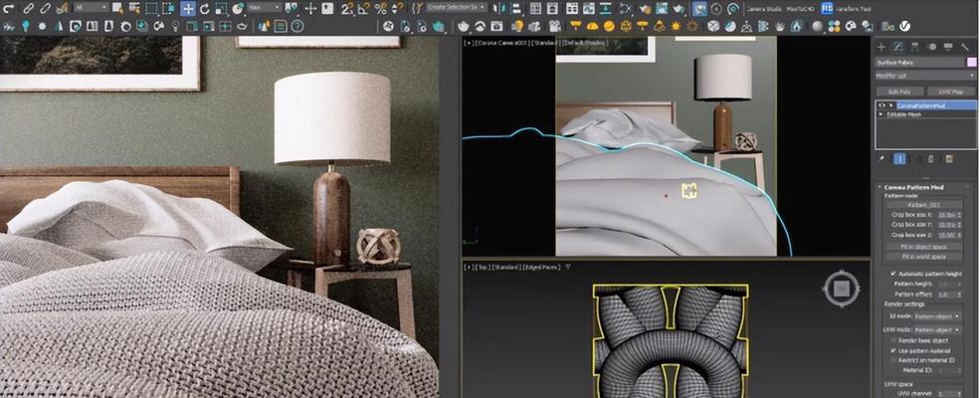Image resolution: width=980 pixels, height=398 pixels.
Task: Click the Unlink Selection icon
Action: click(45, 9)
